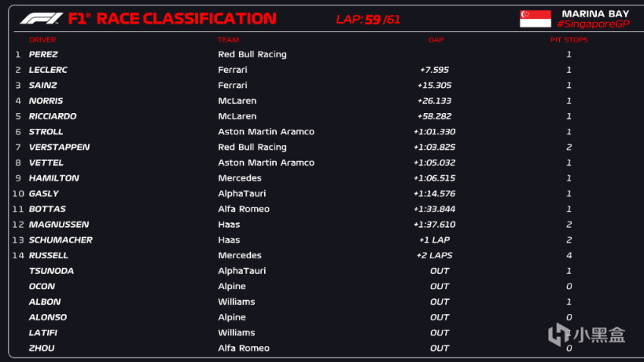Image resolution: width=644 pixels, height=362 pixels.
Task: Choose RUSSELL in fourteenth place
Action: (49, 255)
